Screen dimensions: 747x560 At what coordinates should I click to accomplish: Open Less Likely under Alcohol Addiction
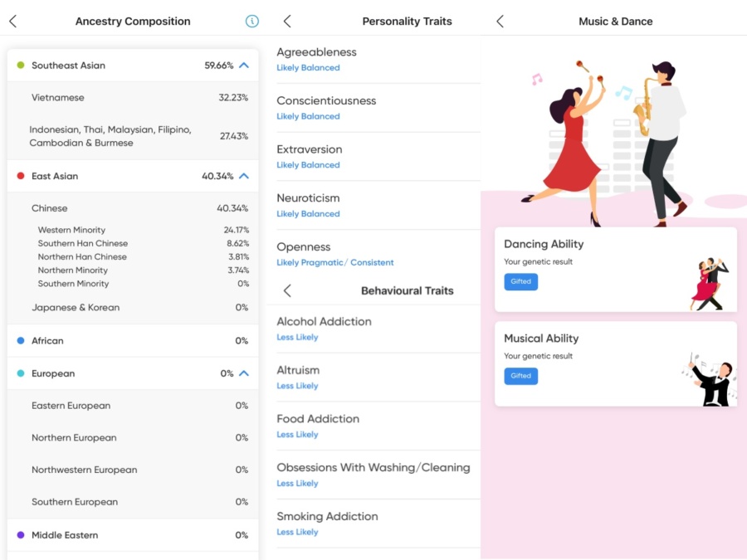pyautogui.click(x=298, y=337)
